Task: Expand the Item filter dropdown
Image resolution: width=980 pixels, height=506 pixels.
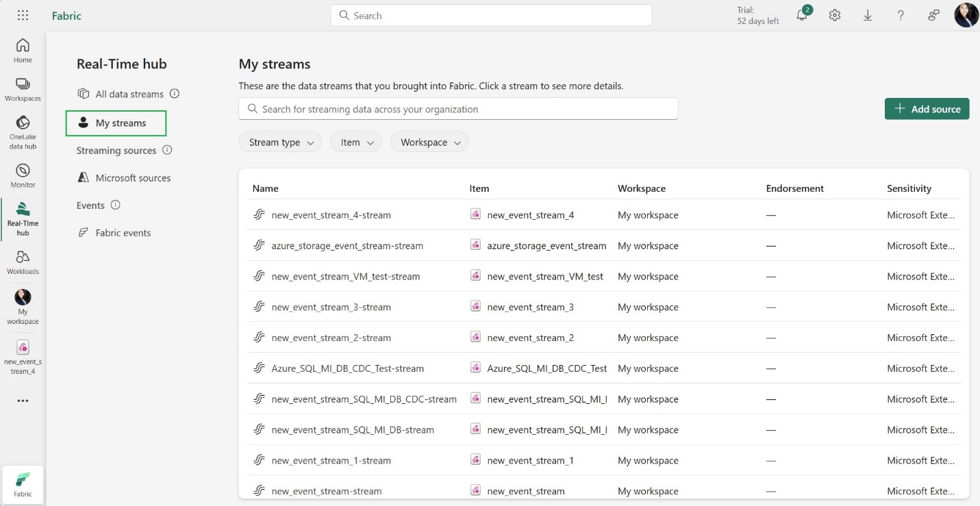Action: [x=356, y=142]
